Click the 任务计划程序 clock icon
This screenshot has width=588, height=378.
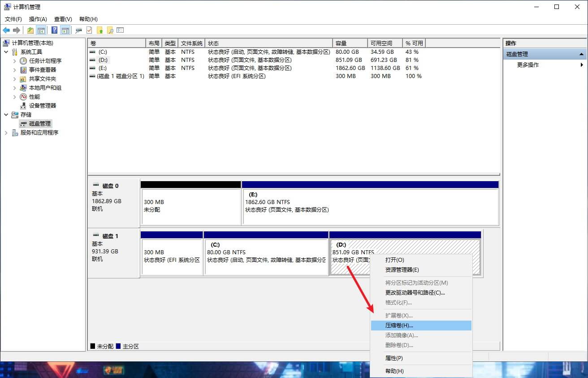click(x=23, y=61)
